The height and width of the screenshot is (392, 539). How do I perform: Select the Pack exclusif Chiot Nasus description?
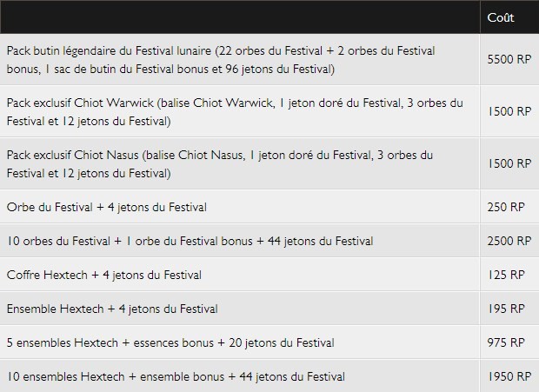coord(220,164)
